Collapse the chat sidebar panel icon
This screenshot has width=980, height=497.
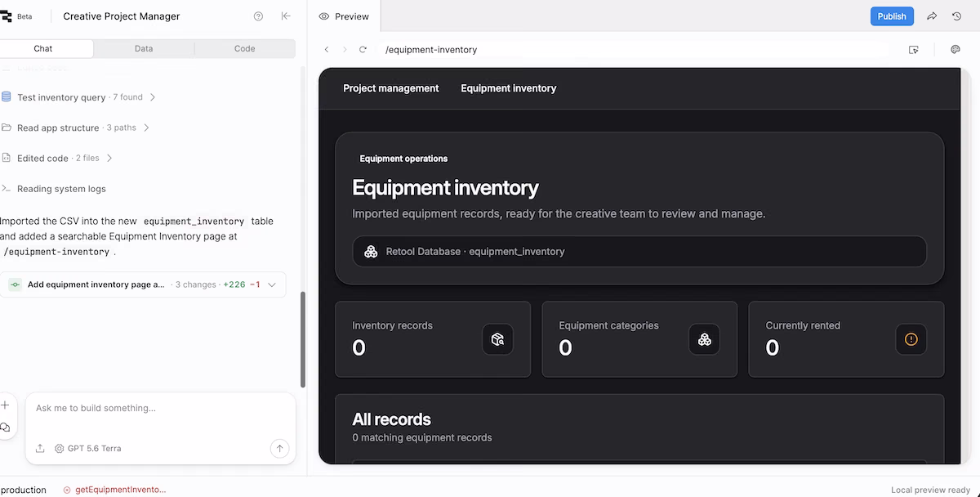click(286, 16)
